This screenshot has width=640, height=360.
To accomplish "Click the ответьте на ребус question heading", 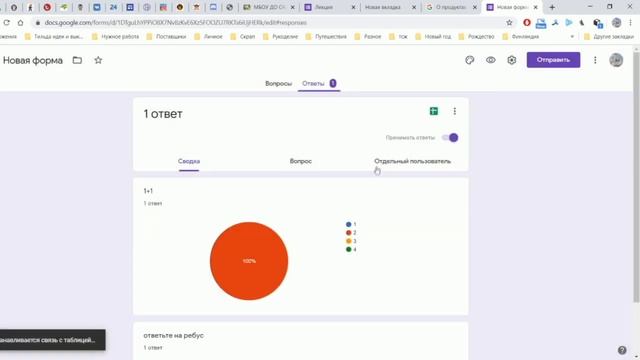I will [x=173, y=336].
